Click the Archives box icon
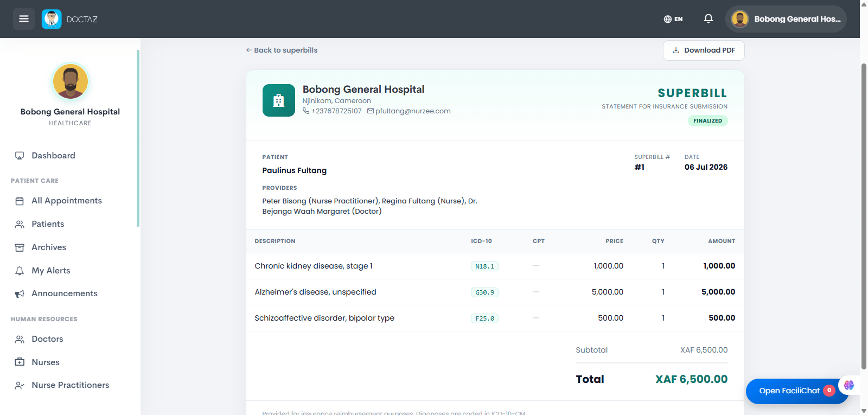Screen dimensions: 868x415 click(x=20, y=247)
